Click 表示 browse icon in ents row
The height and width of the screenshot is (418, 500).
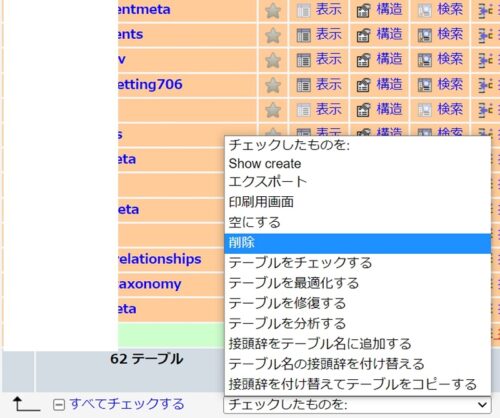(304, 35)
